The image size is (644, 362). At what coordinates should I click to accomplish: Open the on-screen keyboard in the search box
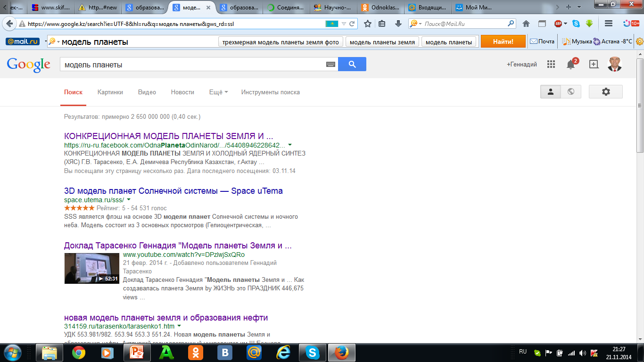pos(330,65)
